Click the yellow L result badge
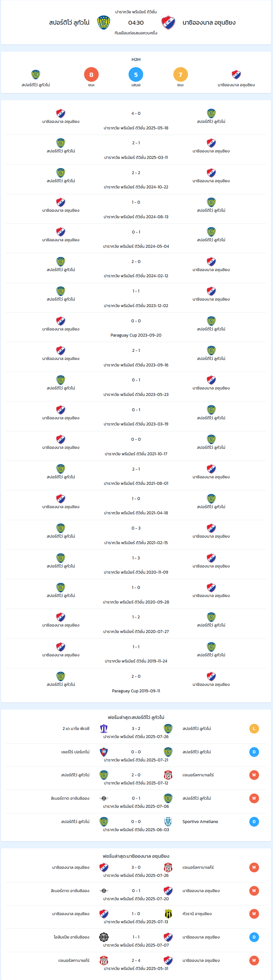Image resolution: width=273 pixels, height=980 pixels. pos(254,729)
